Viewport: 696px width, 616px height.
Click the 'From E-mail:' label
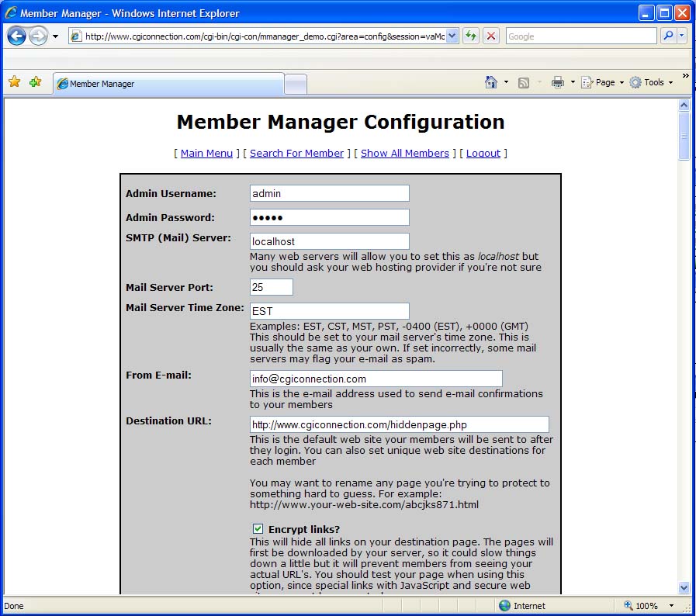pyautogui.click(x=158, y=375)
